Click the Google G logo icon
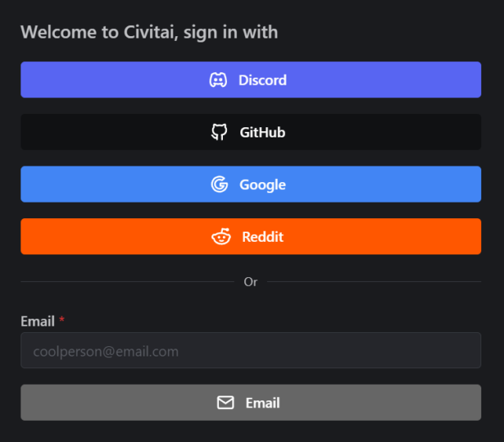This screenshot has width=504, height=442. coord(220,184)
